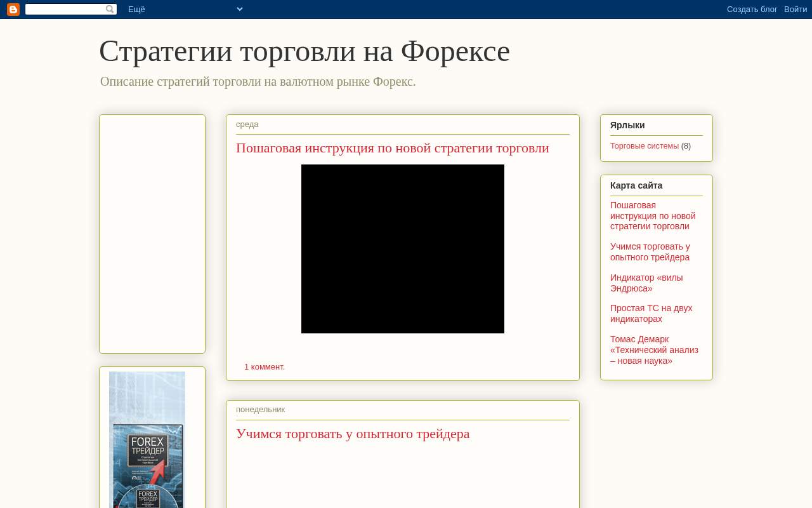Open the 1 коммент. comments link
Screen dimensions: 812x508
point(265,367)
